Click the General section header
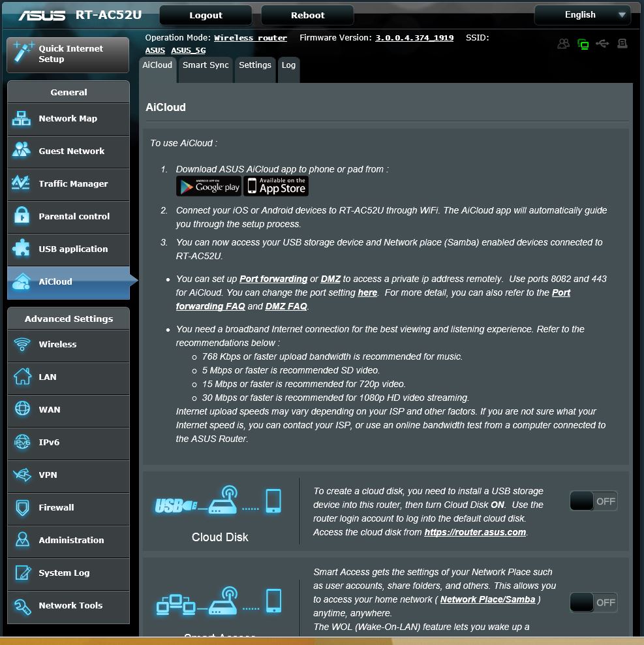The width and height of the screenshot is (644, 645). click(x=69, y=92)
